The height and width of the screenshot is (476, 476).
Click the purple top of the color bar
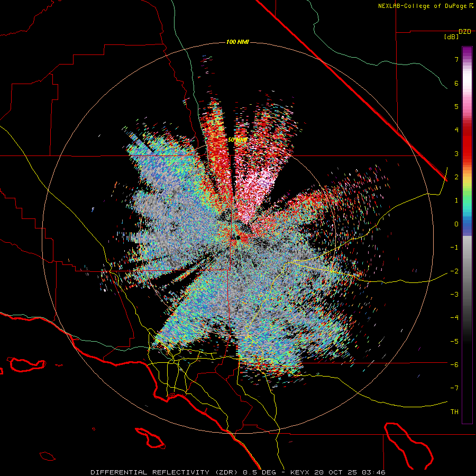coord(467,52)
